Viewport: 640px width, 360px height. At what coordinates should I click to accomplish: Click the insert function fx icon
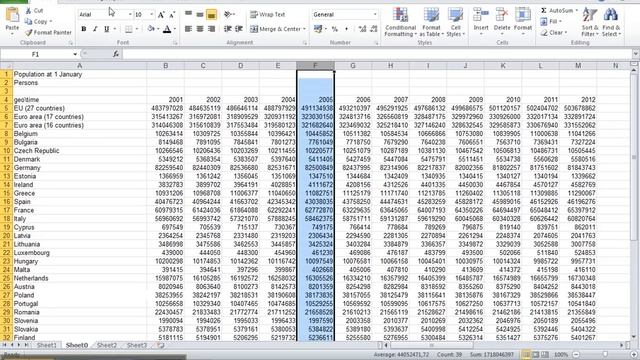coord(116,54)
